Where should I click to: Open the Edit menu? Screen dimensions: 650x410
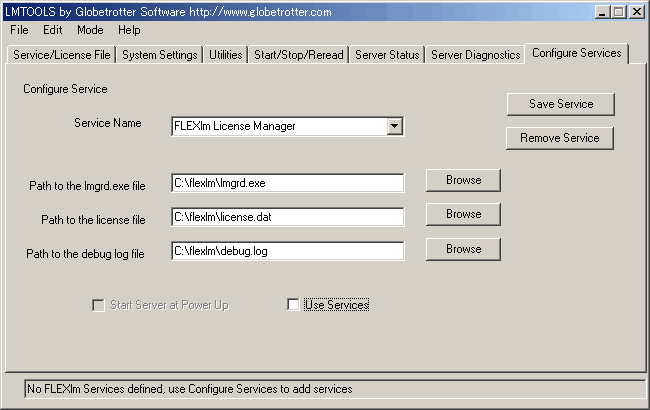coord(53,30)
